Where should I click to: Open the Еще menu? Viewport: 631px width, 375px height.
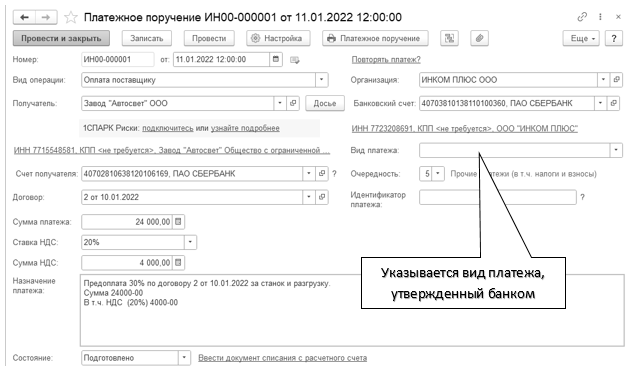click(581, 38)
